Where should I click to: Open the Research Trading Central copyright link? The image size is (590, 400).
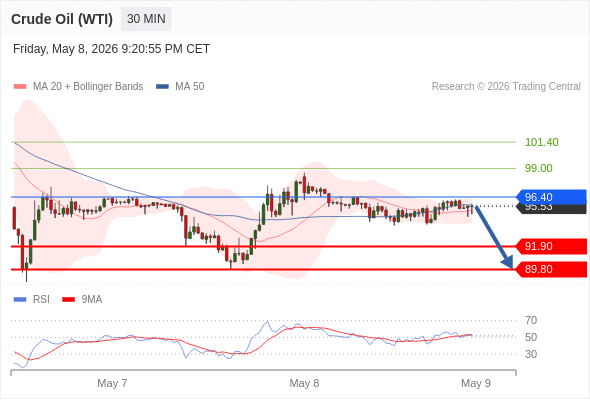click(x=506, y=87)
